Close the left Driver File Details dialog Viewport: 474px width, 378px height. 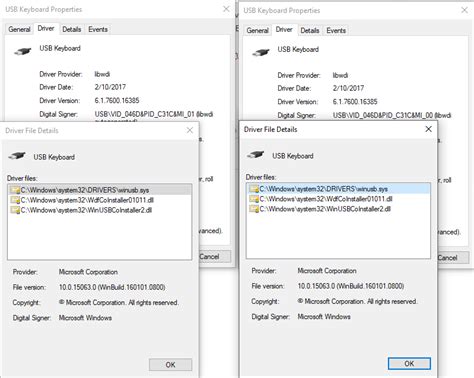(190, 130)
